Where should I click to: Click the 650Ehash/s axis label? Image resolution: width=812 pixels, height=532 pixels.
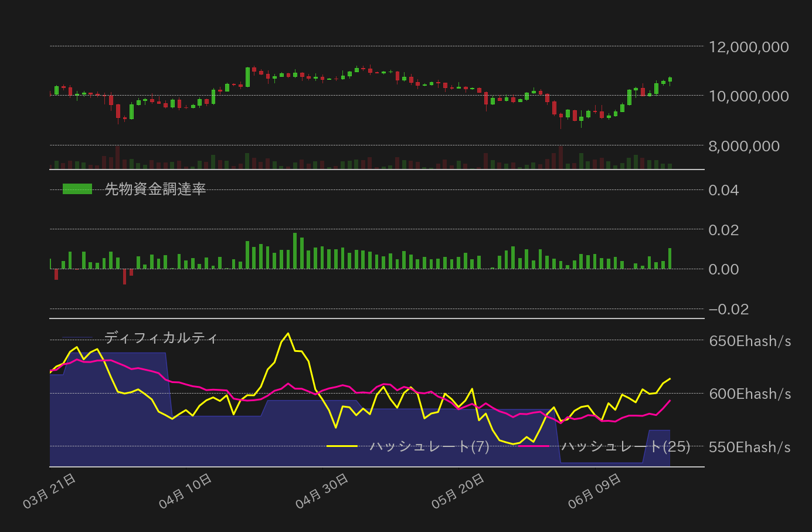point(749,341)
